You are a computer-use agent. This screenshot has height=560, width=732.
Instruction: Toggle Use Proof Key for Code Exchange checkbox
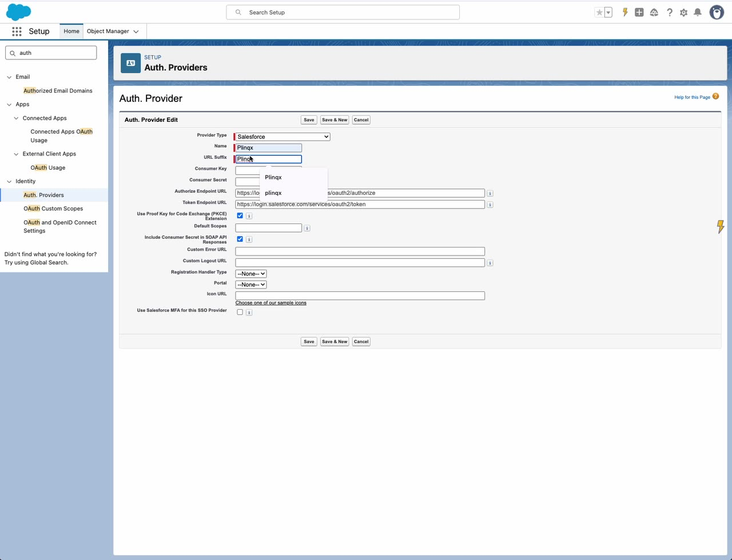click(x=240, y=215)
